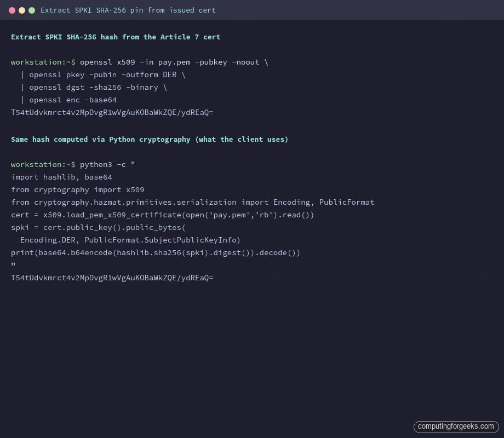The height and width of the screenshot is (438, 504).
Task: Click the print(base64.b64encode...) line
Action: click(x=156, y=252)
